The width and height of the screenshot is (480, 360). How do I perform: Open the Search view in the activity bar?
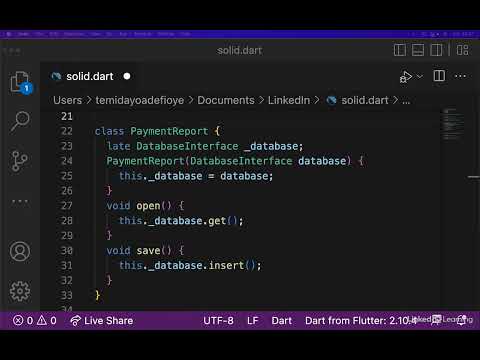(x=20, y=121)
